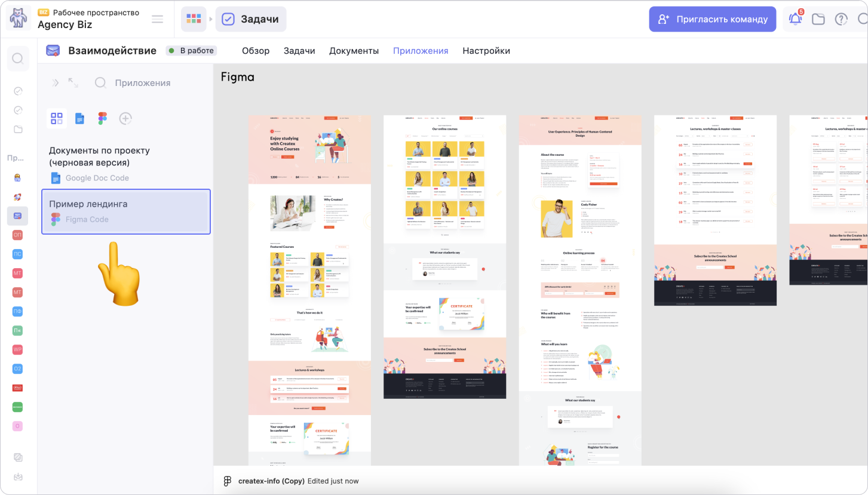Screen dimensions: 868x495
Task: Show all apps with the grid icon
Action: (57, 118)
